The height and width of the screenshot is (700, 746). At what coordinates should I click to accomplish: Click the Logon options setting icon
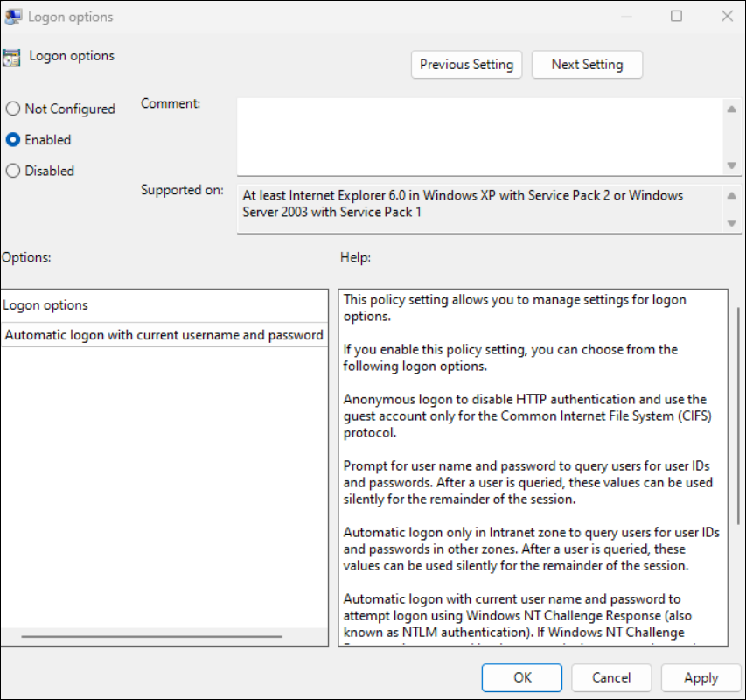click(11, 56)
